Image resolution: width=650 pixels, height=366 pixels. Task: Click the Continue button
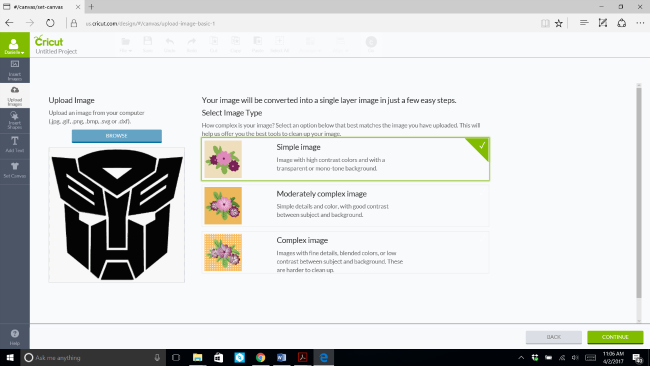[615, 337]
